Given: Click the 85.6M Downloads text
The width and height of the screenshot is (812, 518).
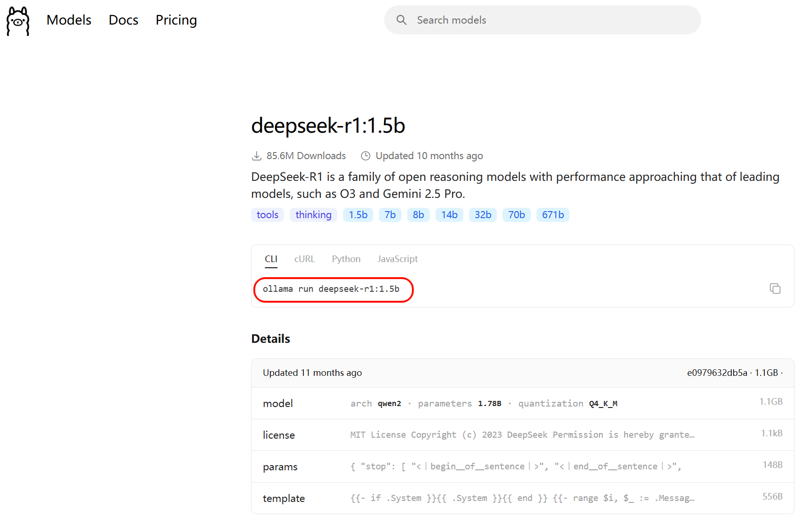Looking at the screenshot, I should click(306, 156).
